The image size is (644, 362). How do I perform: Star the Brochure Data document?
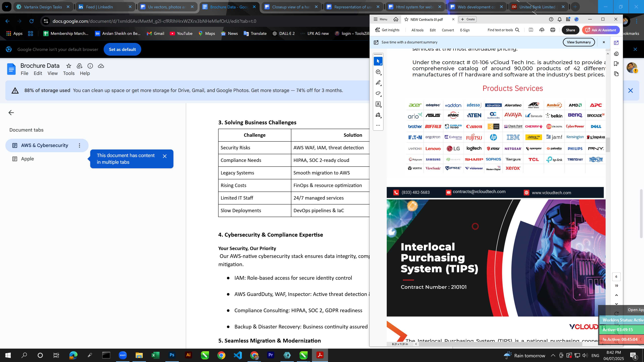(68, 66)
